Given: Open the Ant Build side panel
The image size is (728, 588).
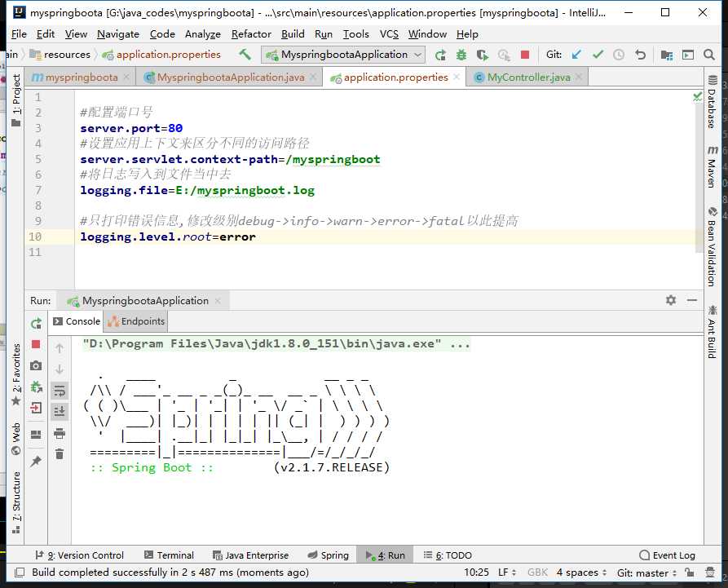Looking at the screenshot, I should [x=713, y=332].
